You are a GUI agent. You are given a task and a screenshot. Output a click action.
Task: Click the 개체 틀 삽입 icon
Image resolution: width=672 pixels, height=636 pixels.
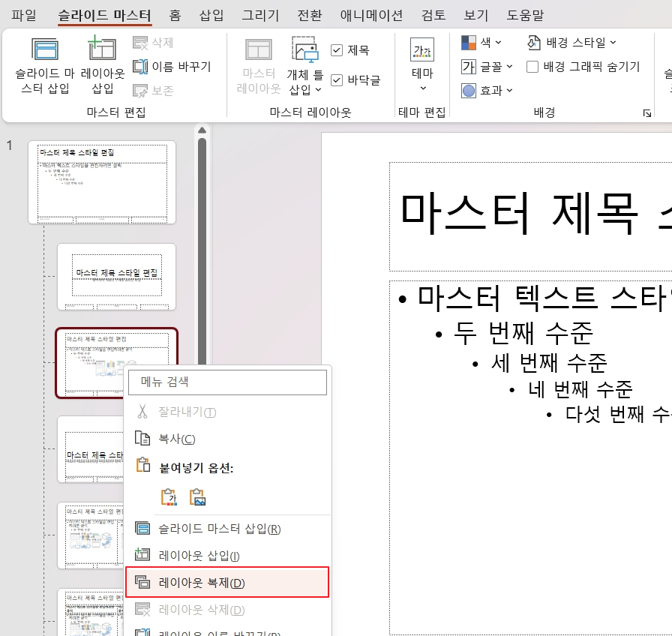click(x=305, y=49)
